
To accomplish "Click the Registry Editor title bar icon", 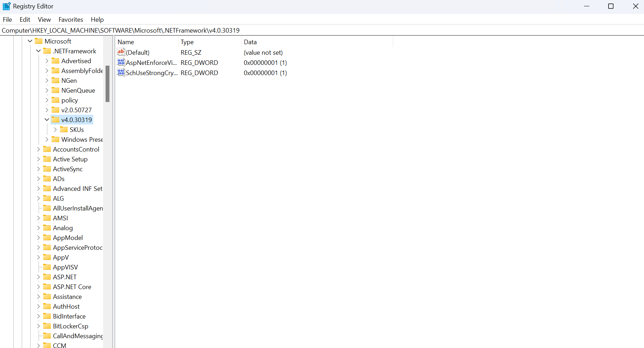I will (6, 6).
